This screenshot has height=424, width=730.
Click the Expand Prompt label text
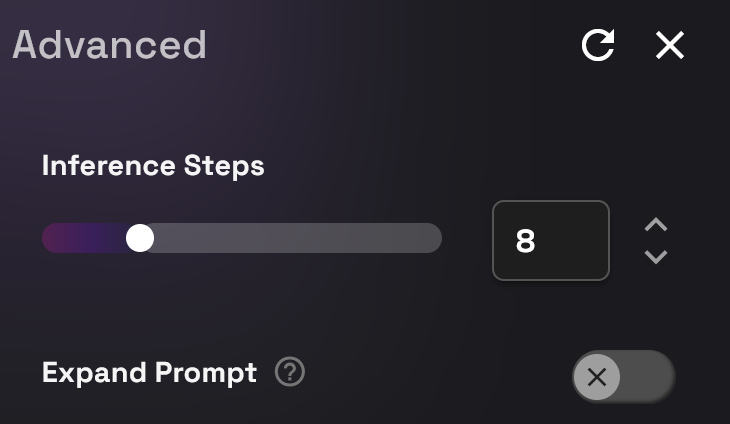click(x=149, y=373)
